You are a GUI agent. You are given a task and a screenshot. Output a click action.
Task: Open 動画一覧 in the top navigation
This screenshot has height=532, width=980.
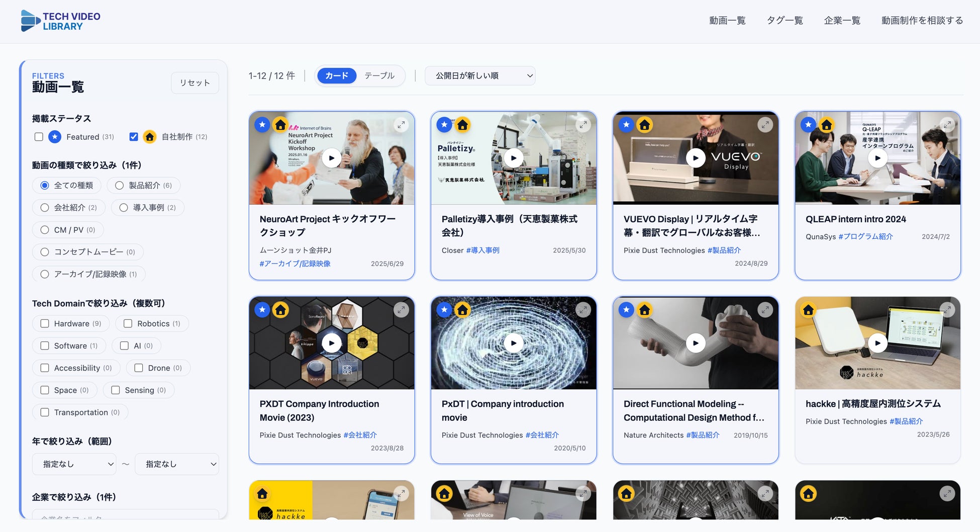(x=727, y=21)
